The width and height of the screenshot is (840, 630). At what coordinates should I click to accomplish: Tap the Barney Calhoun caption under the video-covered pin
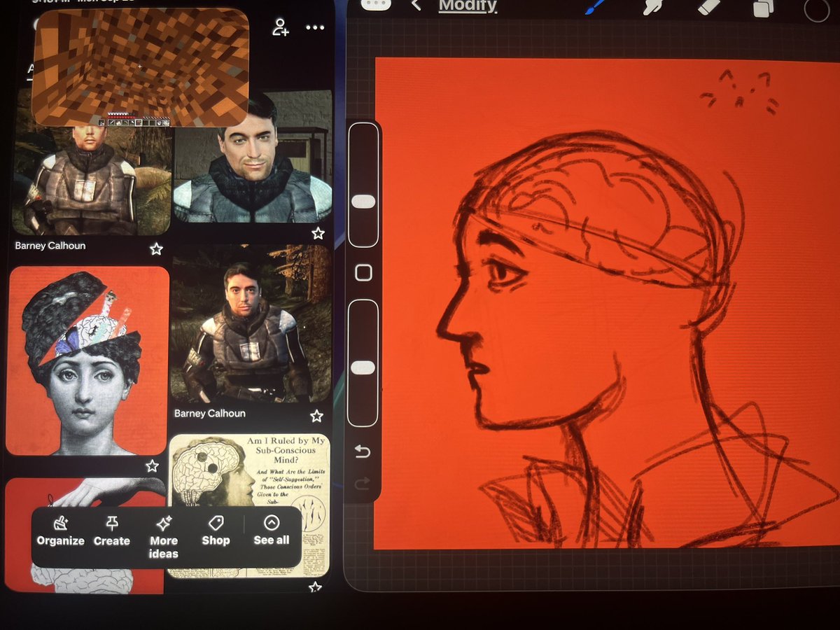50,246
